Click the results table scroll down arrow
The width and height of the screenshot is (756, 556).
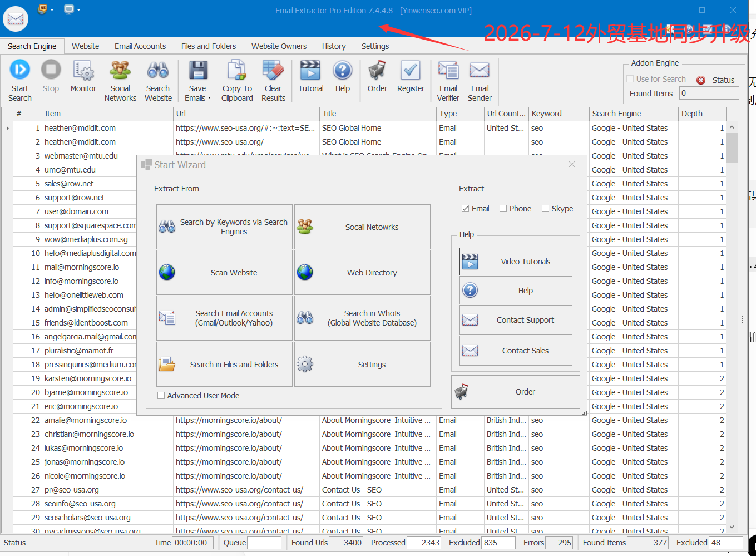coord(732,527)
